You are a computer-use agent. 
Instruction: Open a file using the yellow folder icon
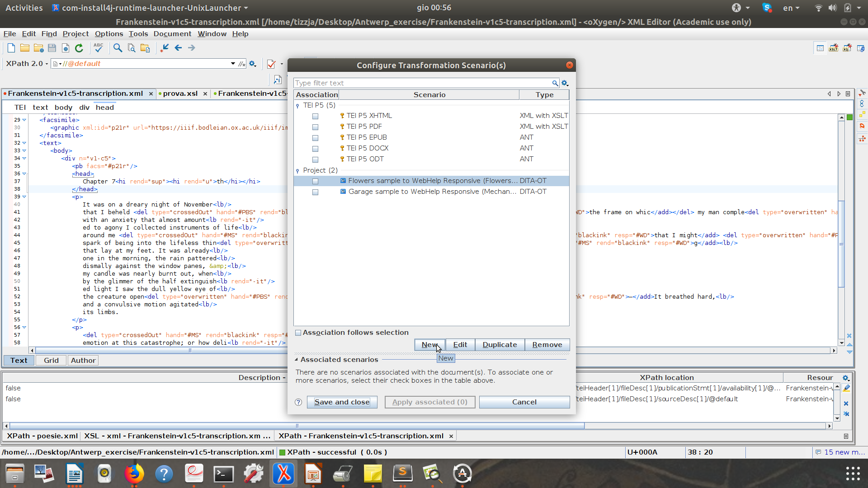tap(25, 48)
